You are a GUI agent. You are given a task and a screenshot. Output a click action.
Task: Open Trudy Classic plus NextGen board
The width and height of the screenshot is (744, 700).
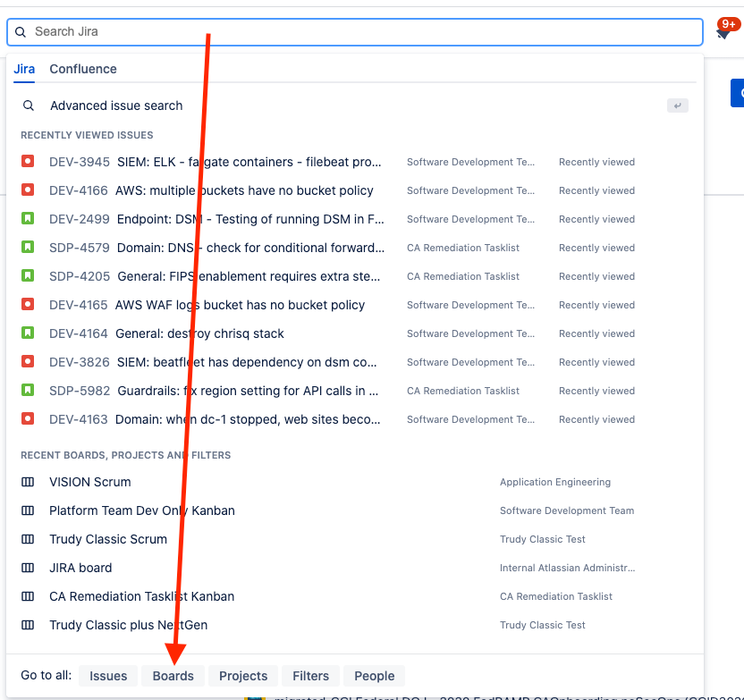point(354,625)
